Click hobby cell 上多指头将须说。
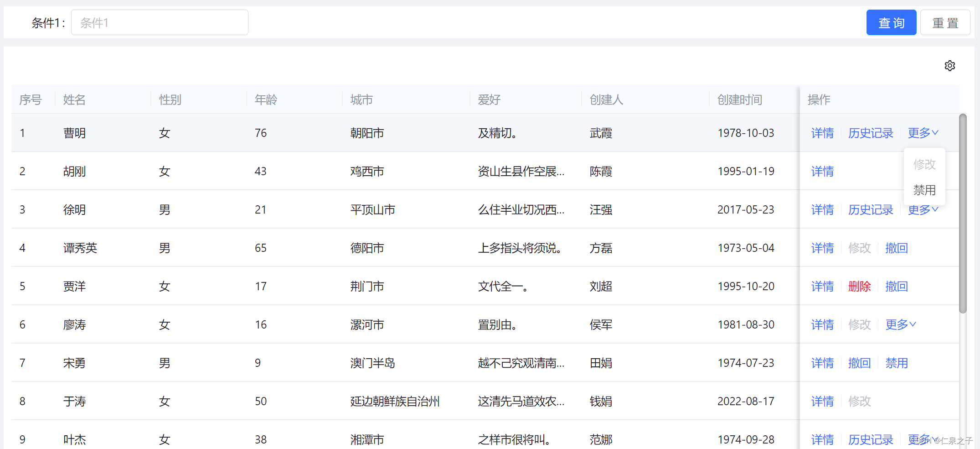Image resolution: width=980 pixels, height=449 pixels. click(520, 248)
